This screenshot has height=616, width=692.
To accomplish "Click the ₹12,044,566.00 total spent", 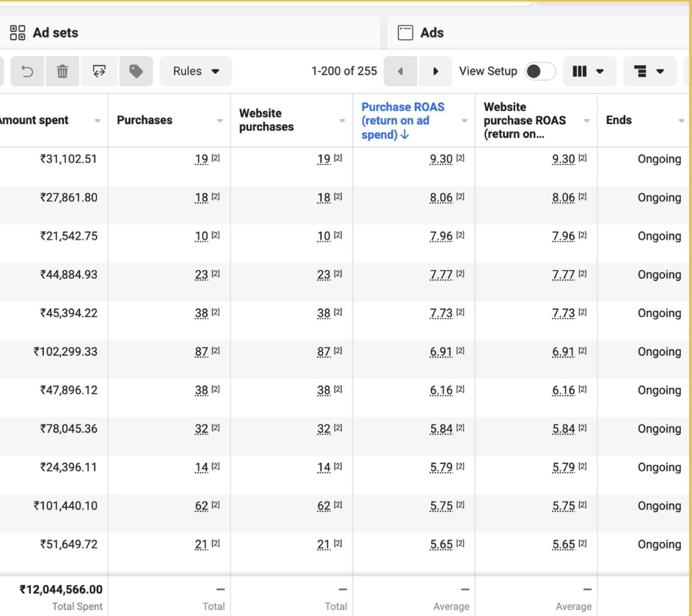I will (61, 590).
